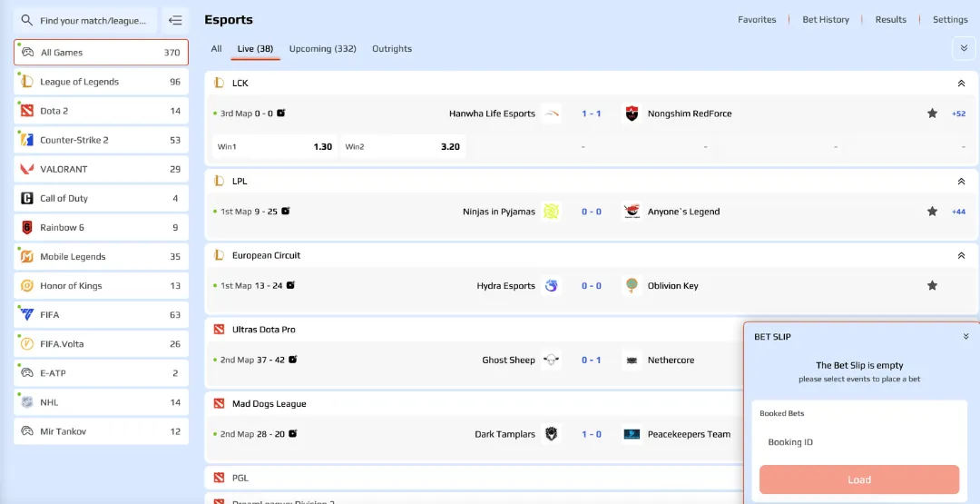Toggle favorite star for Ninjas in Pyjamas match
The width and height of the screenshot is (980, 504).
[x=932, y=212]
